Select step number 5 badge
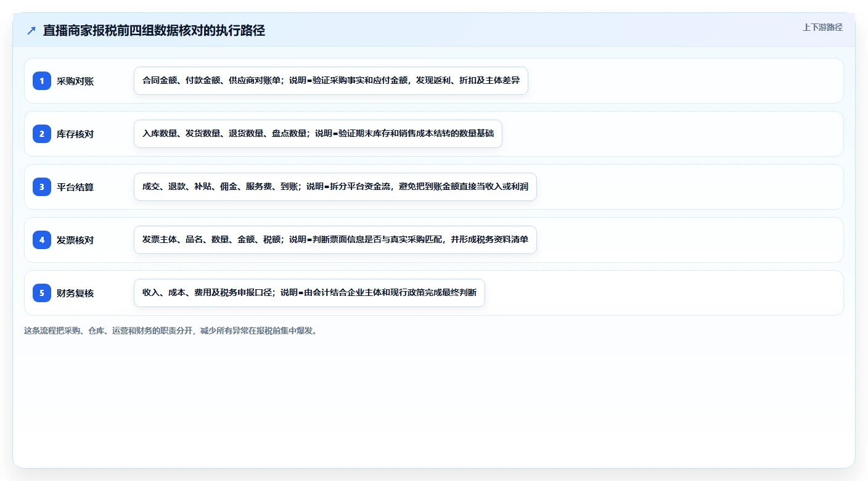868x481 pixels. (x=42, y=293)
